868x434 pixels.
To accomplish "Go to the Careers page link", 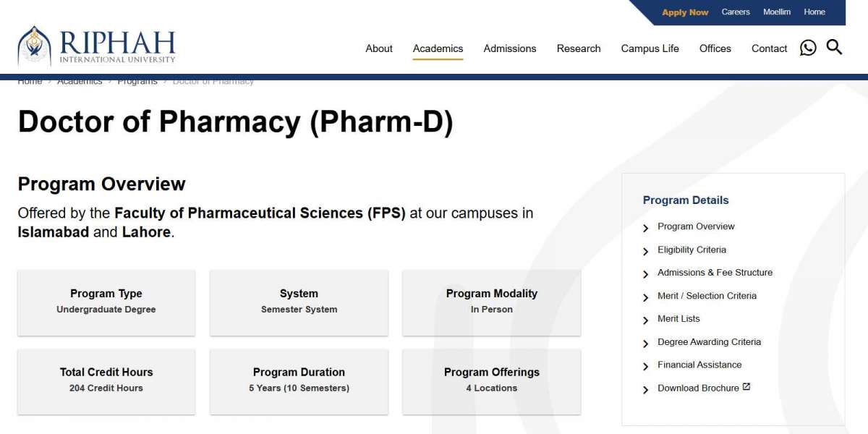I will tap(736, 12).
